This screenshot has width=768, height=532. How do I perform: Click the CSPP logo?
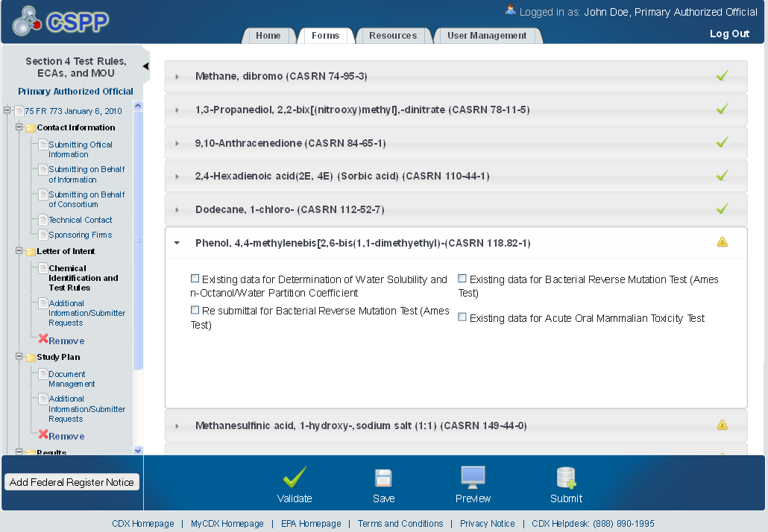(x=60, y=22)
